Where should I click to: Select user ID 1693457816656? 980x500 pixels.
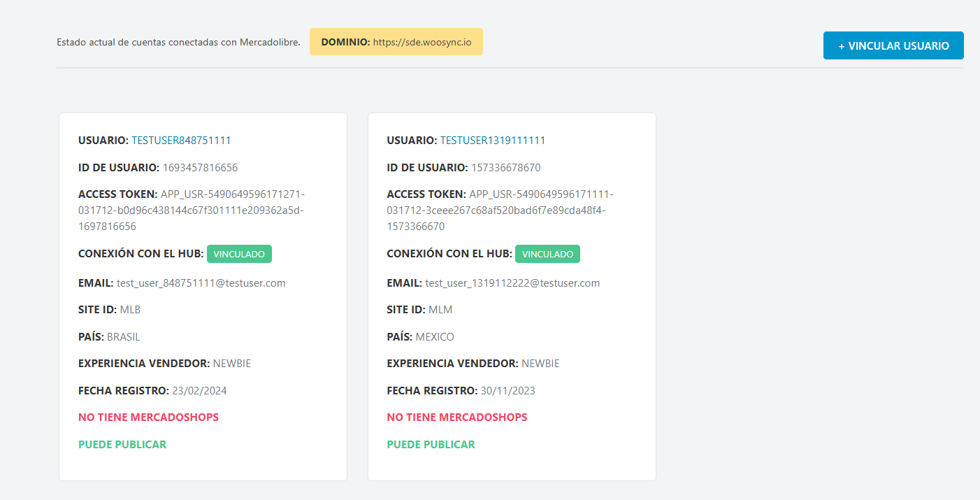201,168
